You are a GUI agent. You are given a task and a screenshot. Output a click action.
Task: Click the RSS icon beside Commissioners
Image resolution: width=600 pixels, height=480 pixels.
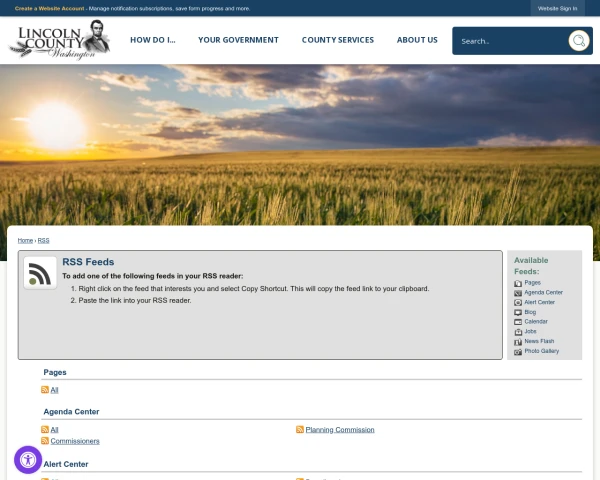tap(45, 441)
